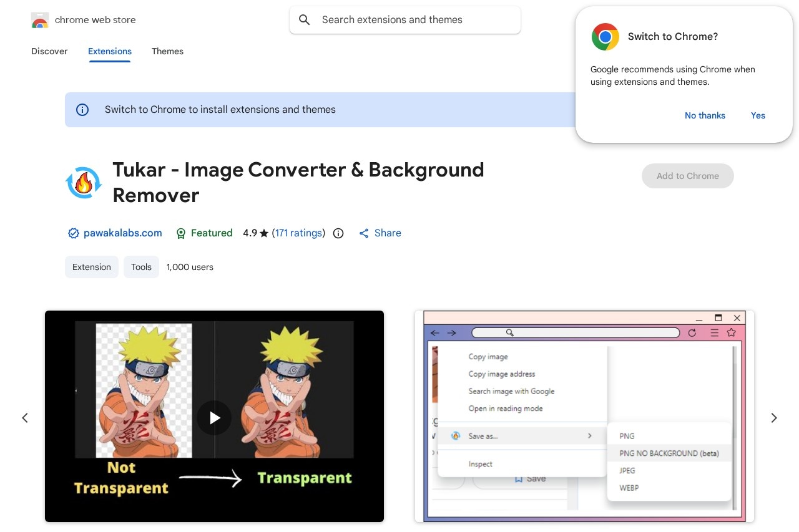799x532 pixels.
Task: Open the pawakalabs.com publisher link
Action: pos(123,233)
